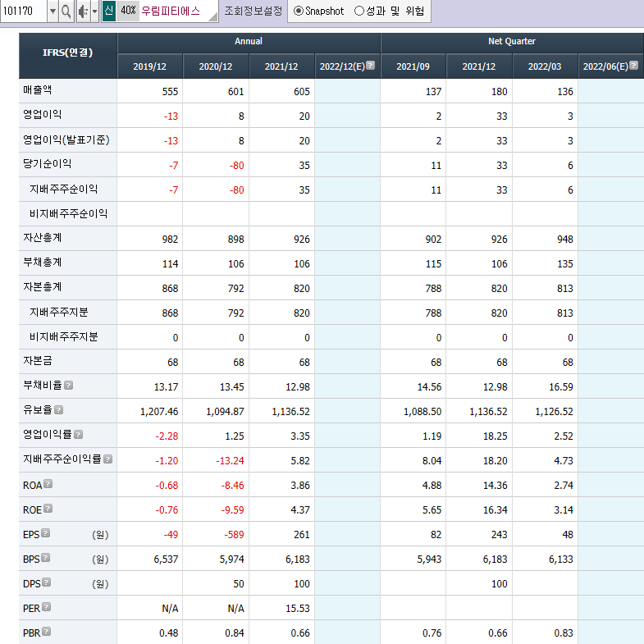
Task: Click the 2019/12 매출액 value 555
Action: point(170,92)
